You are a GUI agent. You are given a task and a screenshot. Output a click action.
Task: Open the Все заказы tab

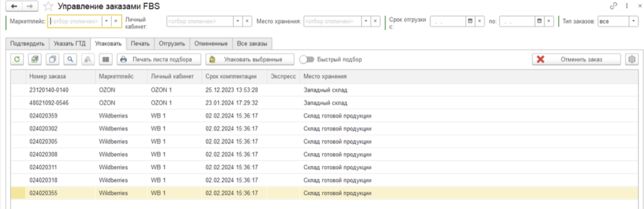pos(252,44)
